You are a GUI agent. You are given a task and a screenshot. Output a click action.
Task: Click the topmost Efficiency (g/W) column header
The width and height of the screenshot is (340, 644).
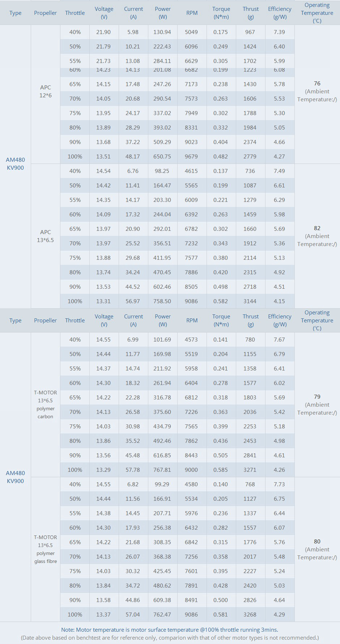pyautogui.click(x=280, y=13)
